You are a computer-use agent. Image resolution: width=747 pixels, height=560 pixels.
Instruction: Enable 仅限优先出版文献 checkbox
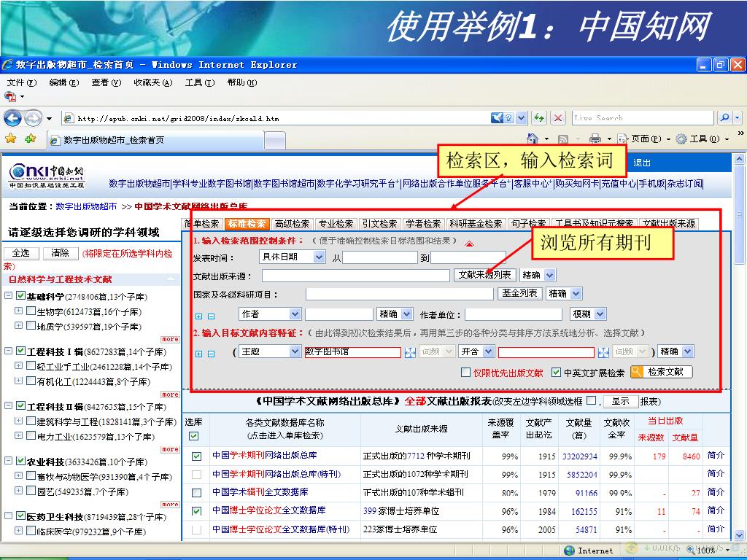point(466,373)
